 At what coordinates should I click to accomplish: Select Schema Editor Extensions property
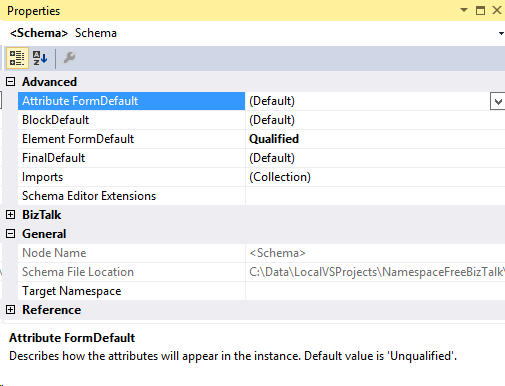click(x=131, y=196)
